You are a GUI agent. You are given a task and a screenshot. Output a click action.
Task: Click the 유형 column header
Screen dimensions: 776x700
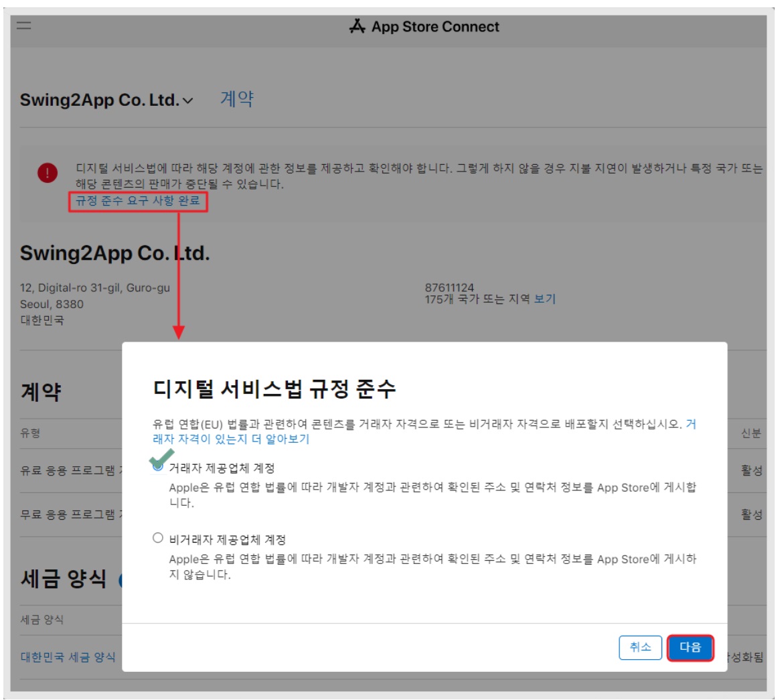(x=30, y=433)
